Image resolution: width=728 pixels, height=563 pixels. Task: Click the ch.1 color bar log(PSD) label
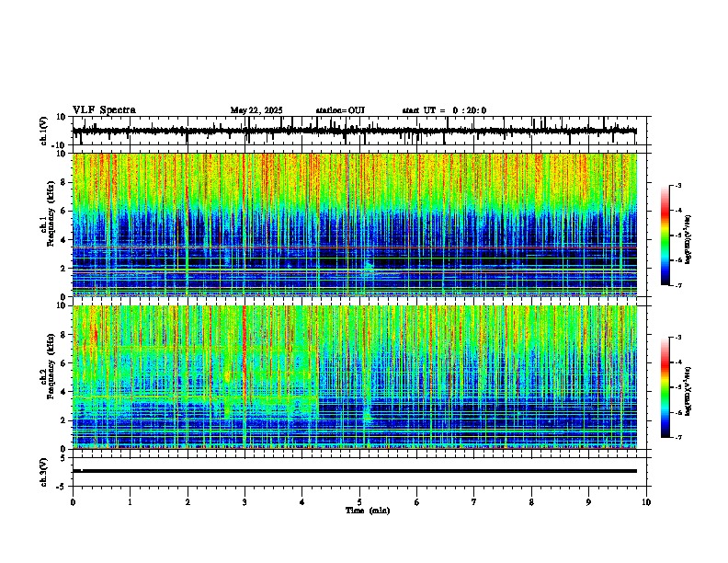pos(688,239)
